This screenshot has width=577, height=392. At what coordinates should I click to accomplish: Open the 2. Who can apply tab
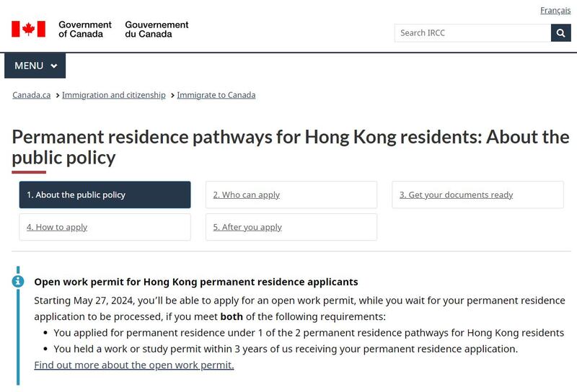pos(291,195)
